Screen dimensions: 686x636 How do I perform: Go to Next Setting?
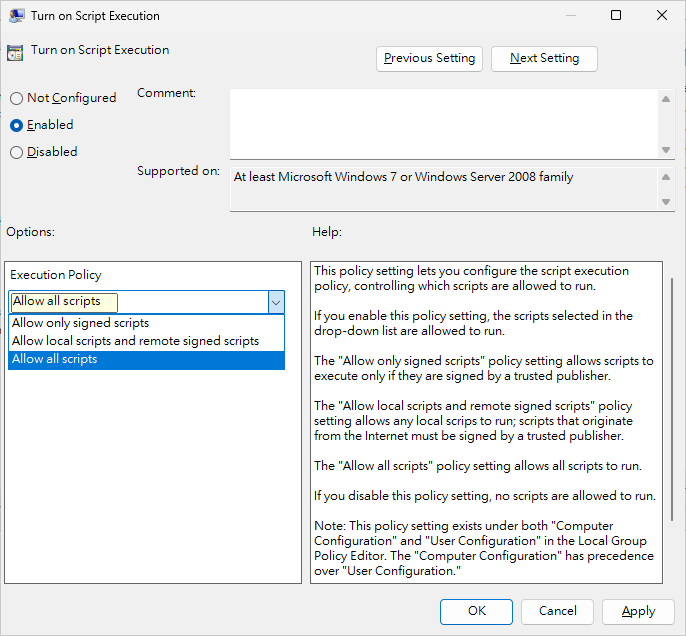point(544,58)
